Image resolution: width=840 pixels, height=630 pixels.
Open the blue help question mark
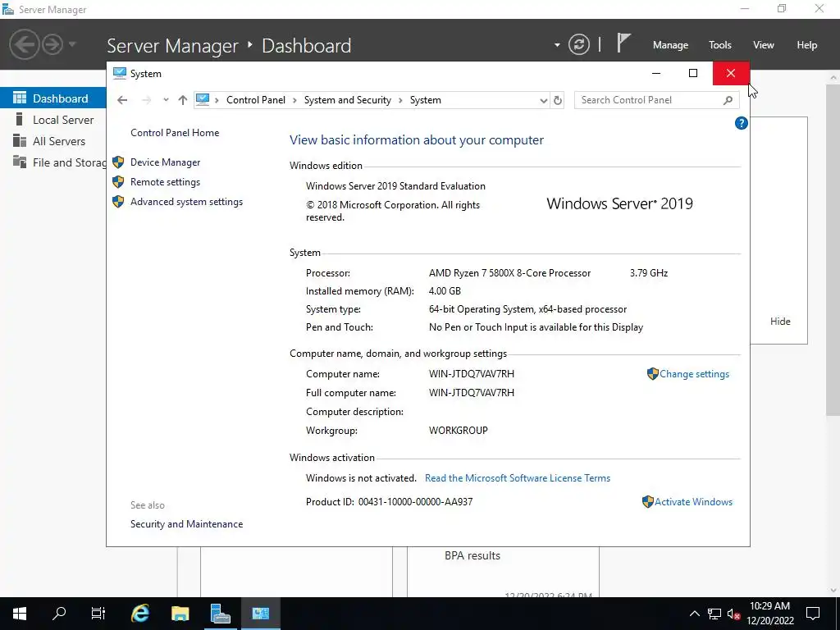(x=741, y=123)
